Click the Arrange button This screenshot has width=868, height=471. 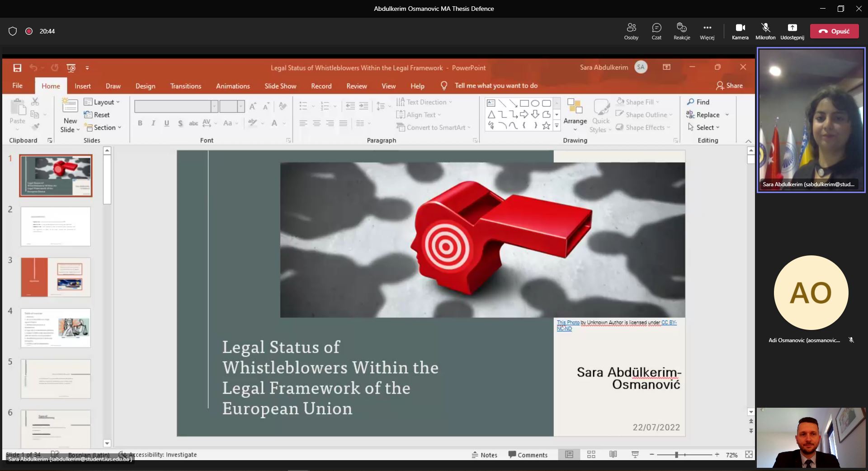point(575,116)
